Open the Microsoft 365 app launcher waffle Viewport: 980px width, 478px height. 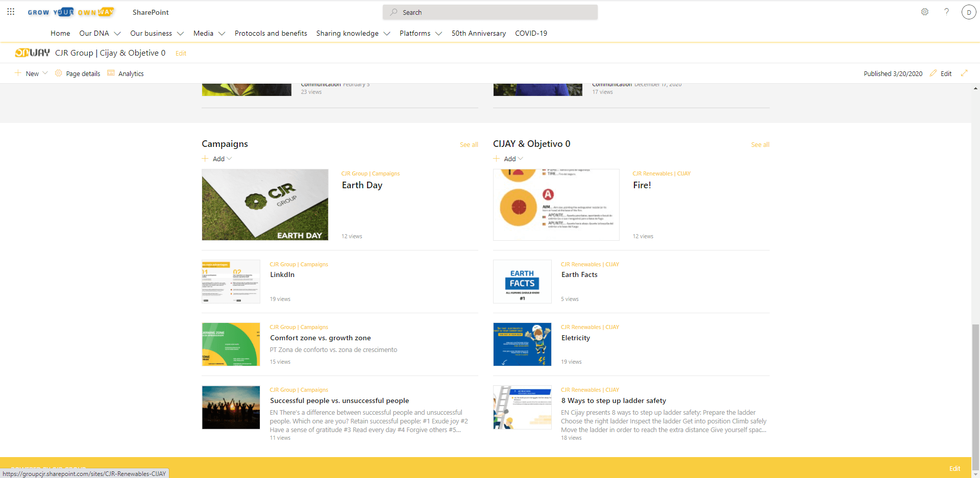pyautogui.click(x=11, y=12)
